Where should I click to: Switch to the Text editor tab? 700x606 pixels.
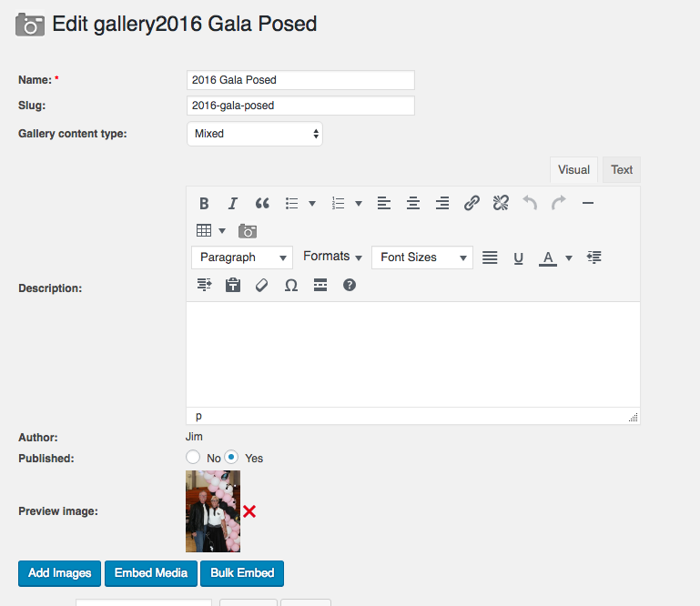pyautogui.click(x=622, y=170)
